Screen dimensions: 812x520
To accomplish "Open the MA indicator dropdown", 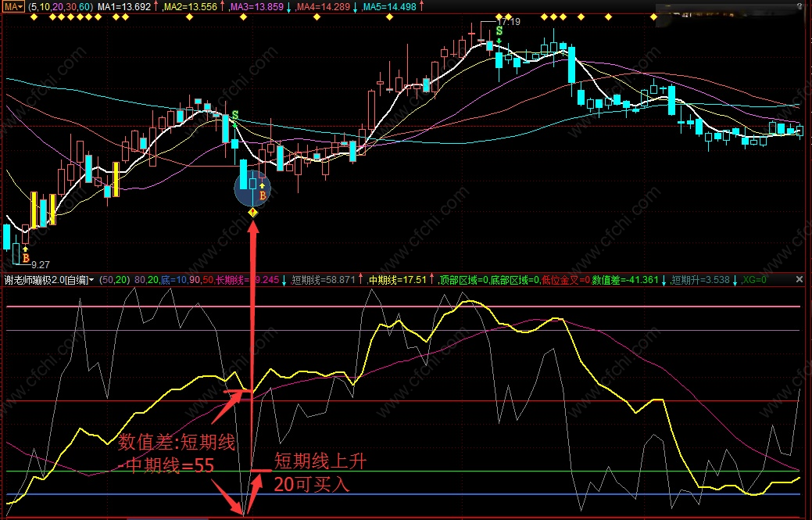I will 13,7.
